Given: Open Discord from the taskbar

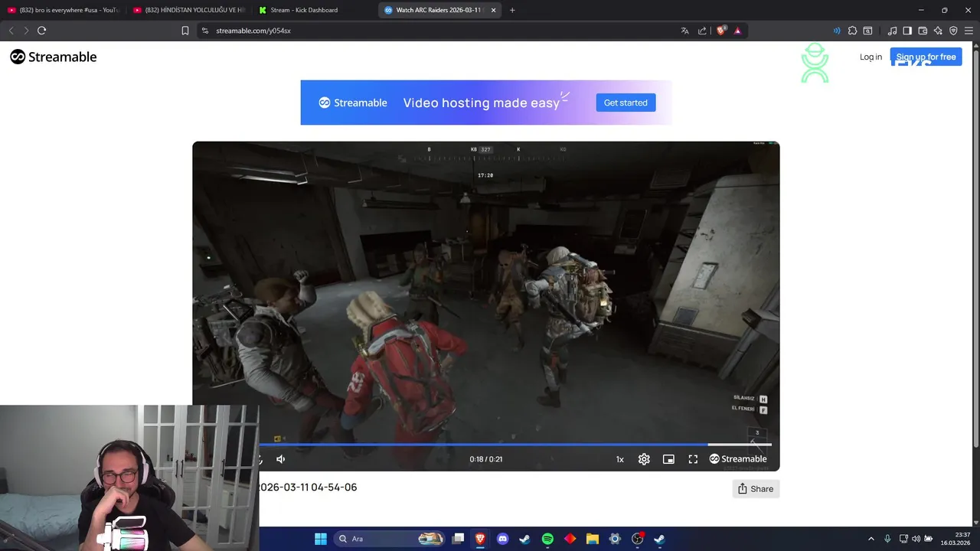Looking at the screenshot, I should [502, 539].
